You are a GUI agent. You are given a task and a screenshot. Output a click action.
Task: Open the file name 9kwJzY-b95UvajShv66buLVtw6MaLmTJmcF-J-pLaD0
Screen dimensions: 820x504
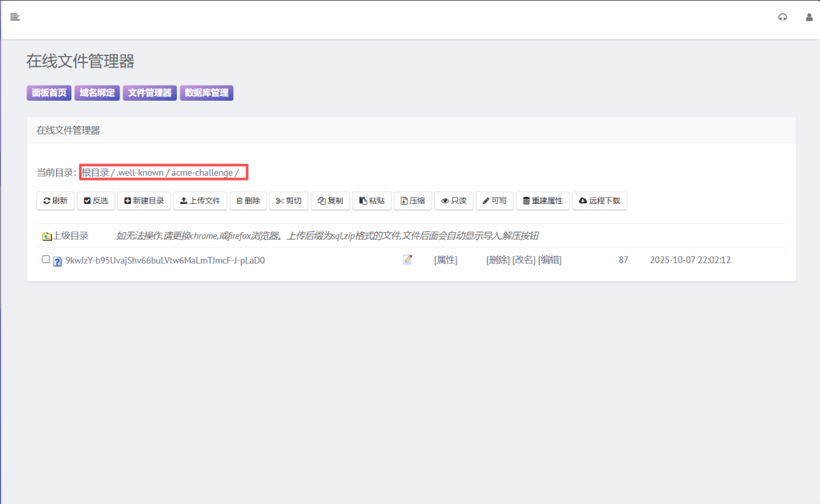165,260
